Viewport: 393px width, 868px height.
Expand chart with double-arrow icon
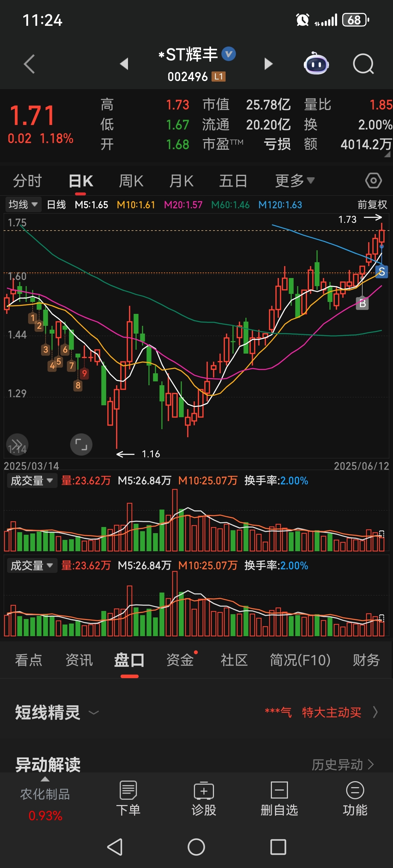click(x=17, y=444)
